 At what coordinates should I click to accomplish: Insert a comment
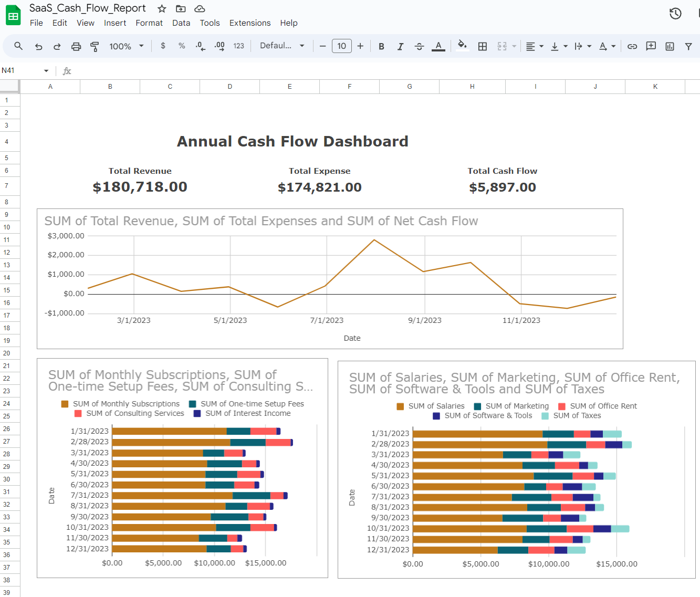[651, 46]
